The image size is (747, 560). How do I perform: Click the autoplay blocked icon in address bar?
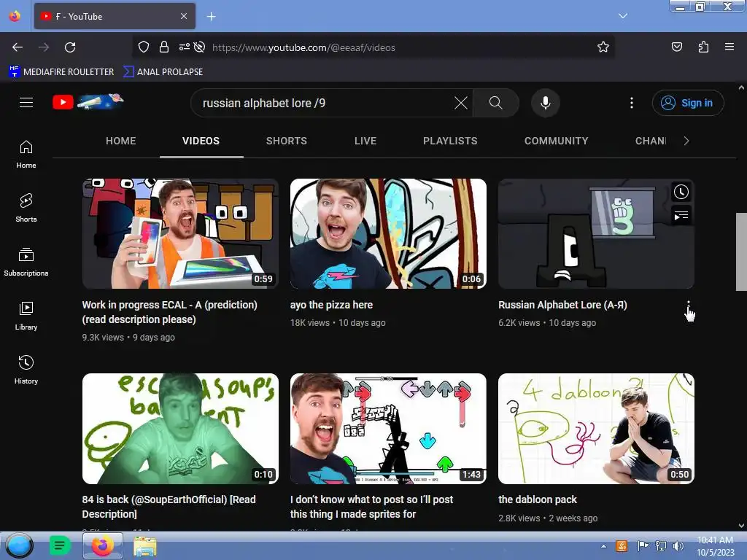200,47
